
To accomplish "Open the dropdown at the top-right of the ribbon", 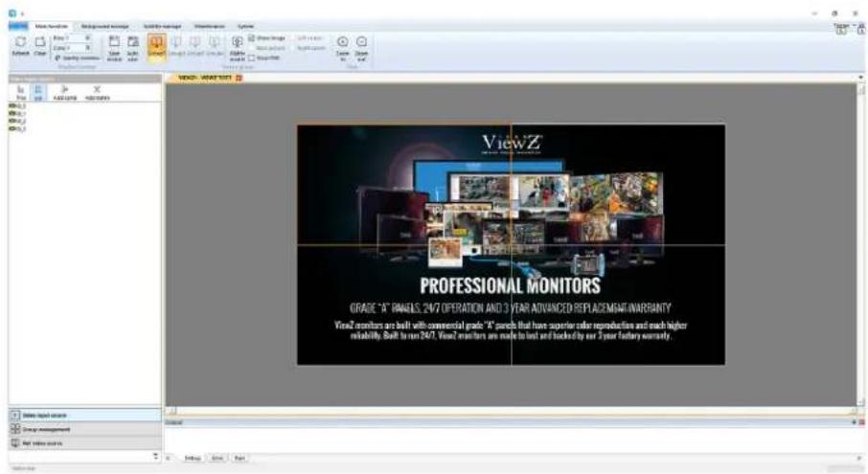I will 841,28.
